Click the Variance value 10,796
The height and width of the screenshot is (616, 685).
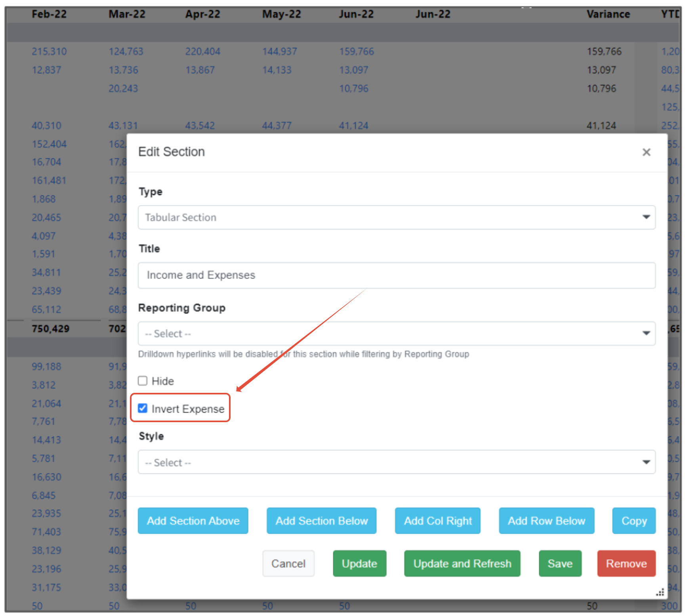click(601, 88)
